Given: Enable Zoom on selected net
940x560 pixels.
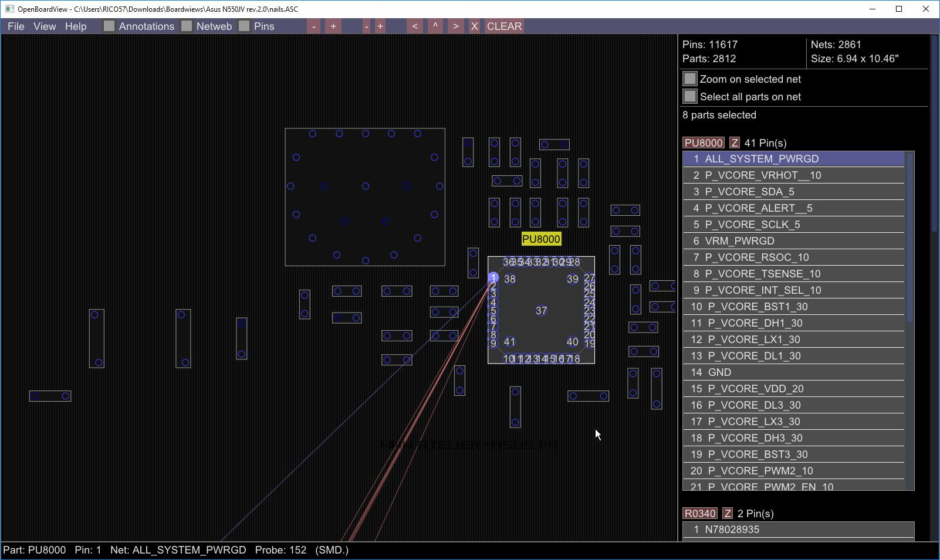Looking at the screenshot, I should (x=690, y=79).
